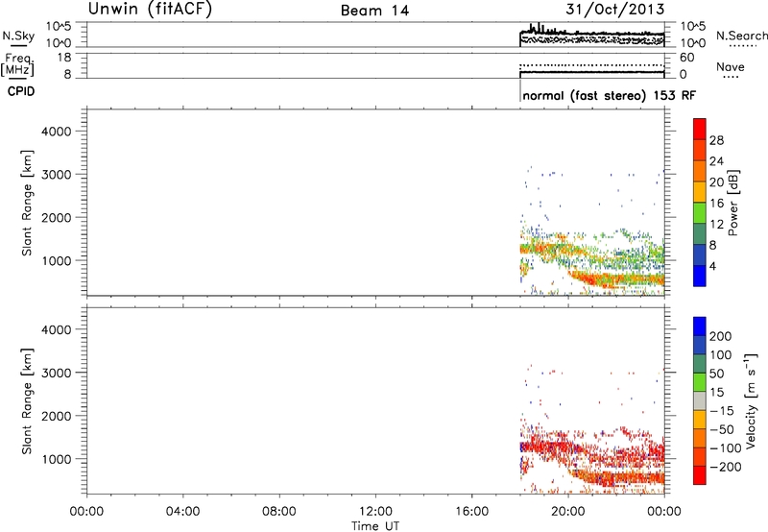
Task: Click the '08:00' time axis label
Action: 279,512
